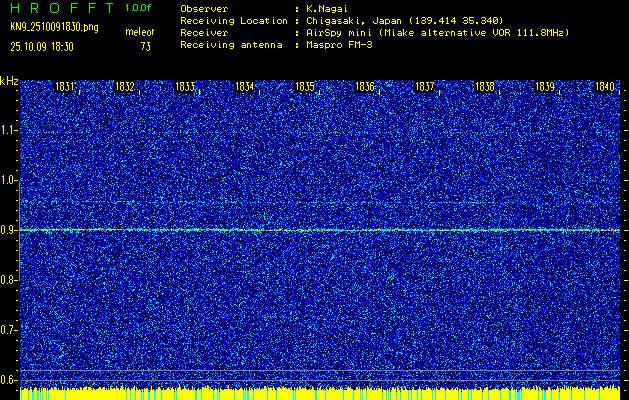Click the 25.10.09 18:30 date stamp
Image resolution: width=629 pixels, height=400 pixels.
47,46
